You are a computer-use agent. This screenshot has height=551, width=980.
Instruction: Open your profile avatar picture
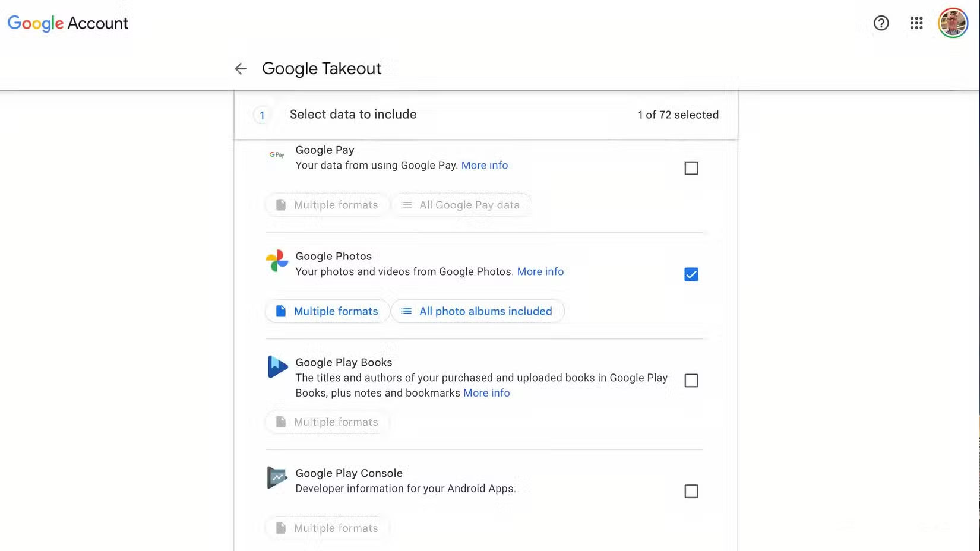(953, 23)
